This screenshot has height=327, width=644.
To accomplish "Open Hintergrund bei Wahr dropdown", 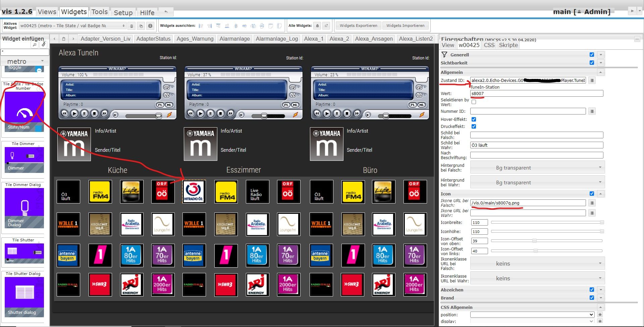I will point(537,182).
